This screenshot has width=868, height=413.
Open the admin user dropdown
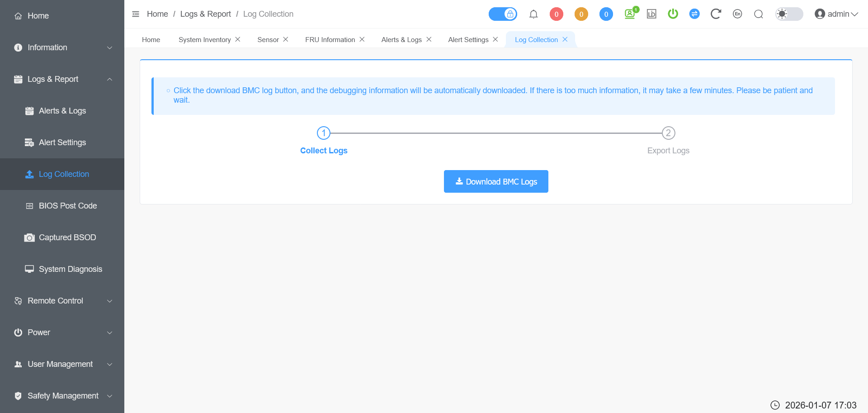pos(836,14)
